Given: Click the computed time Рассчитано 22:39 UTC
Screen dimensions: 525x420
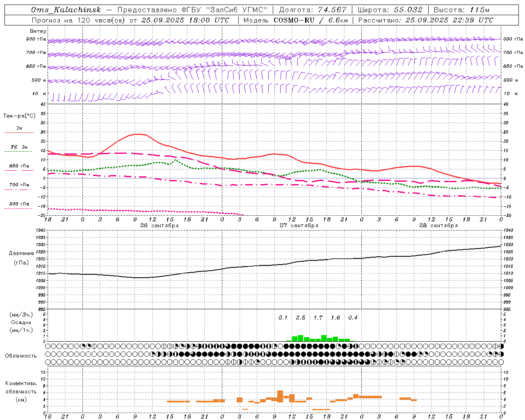Looking at the screenshot, I should point(426,20).
